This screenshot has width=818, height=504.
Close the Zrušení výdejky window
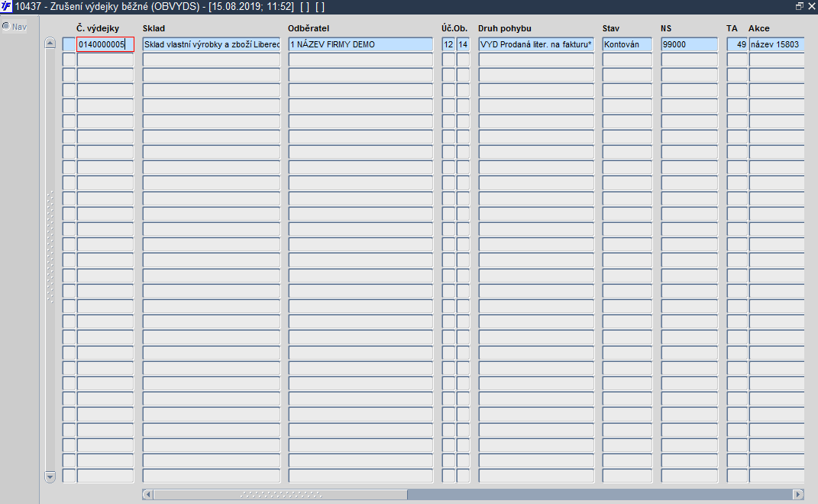812,6
